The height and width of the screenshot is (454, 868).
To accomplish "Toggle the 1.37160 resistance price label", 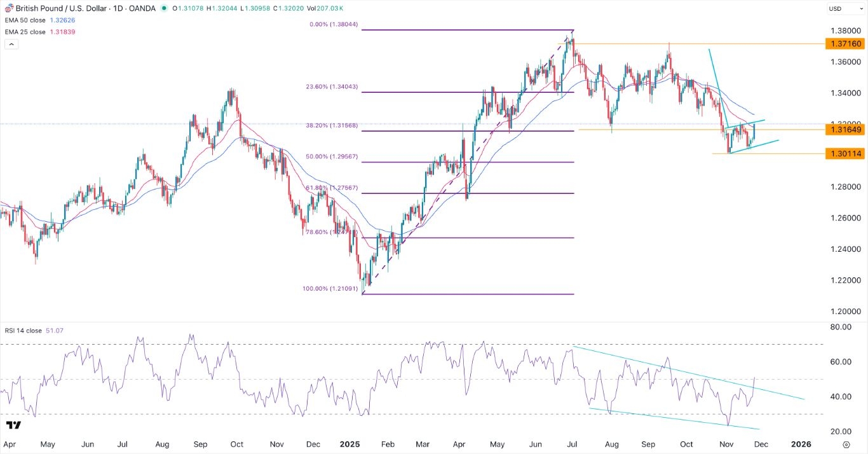I will 845,44.
